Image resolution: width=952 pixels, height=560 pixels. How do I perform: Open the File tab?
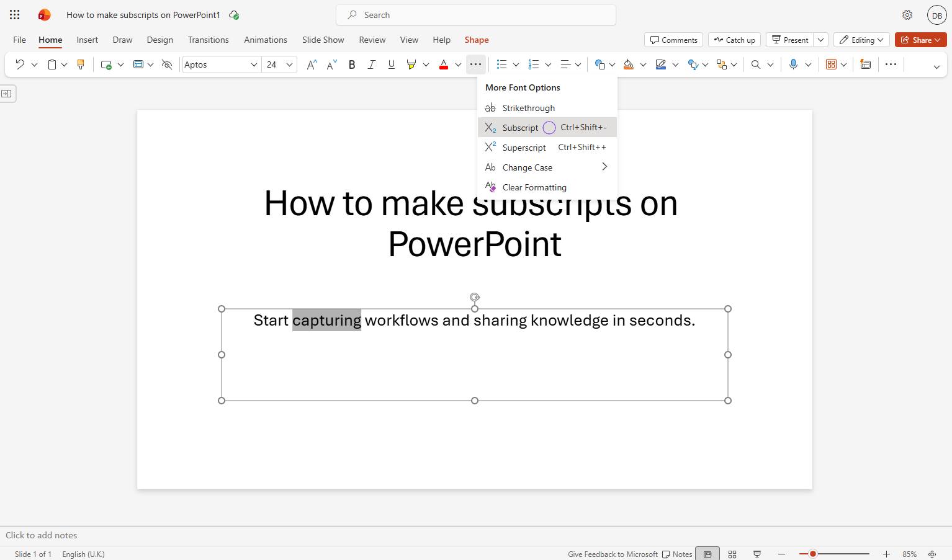[20, 40]
